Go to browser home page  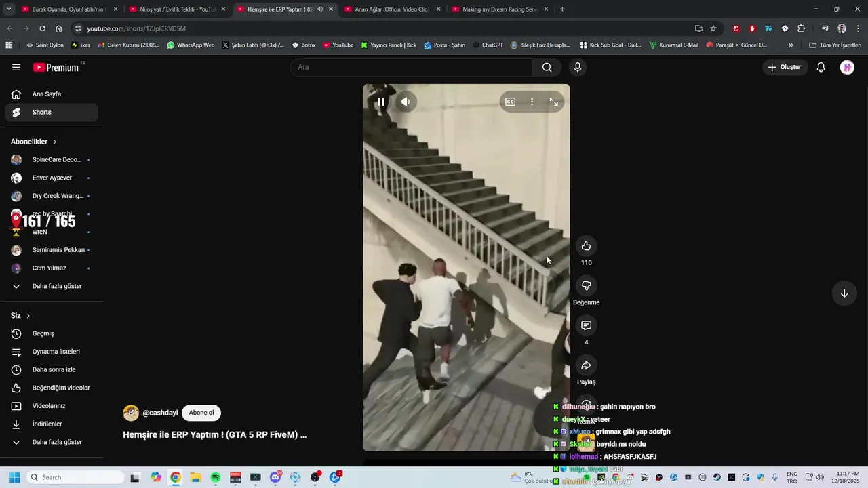pos(59,28)
